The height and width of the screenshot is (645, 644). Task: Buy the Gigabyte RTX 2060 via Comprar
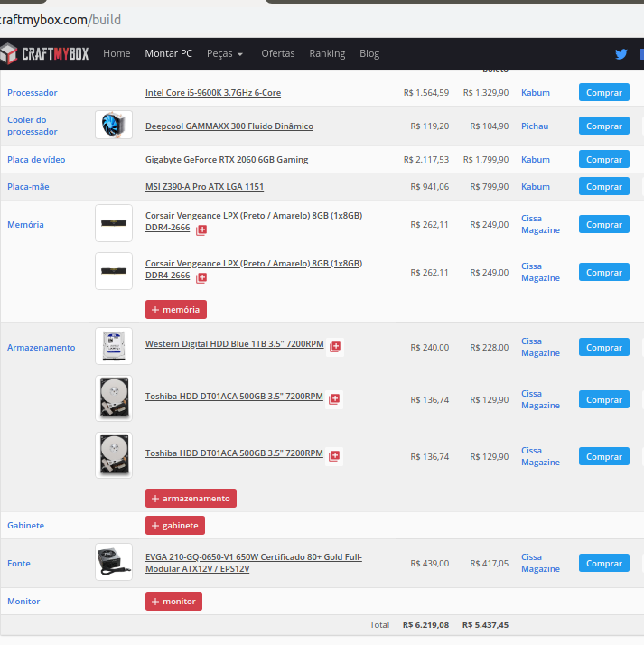pyautogui.click(x=604, y=159)
